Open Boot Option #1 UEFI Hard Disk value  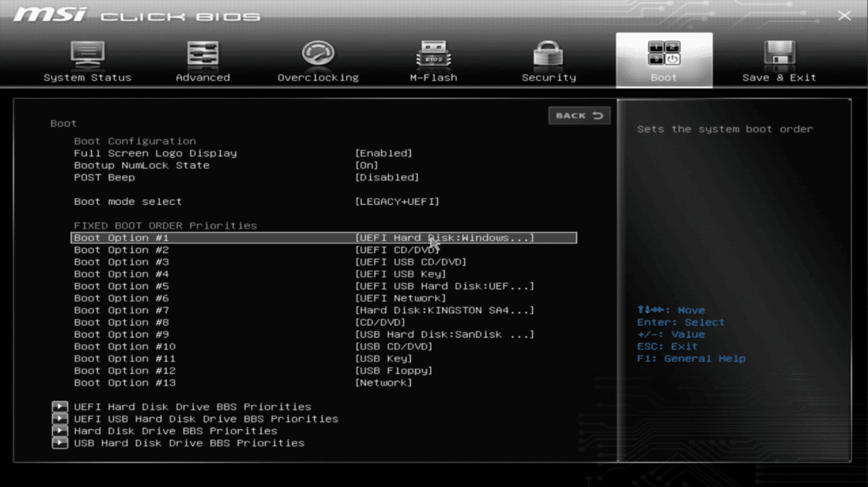coord(445,238)
